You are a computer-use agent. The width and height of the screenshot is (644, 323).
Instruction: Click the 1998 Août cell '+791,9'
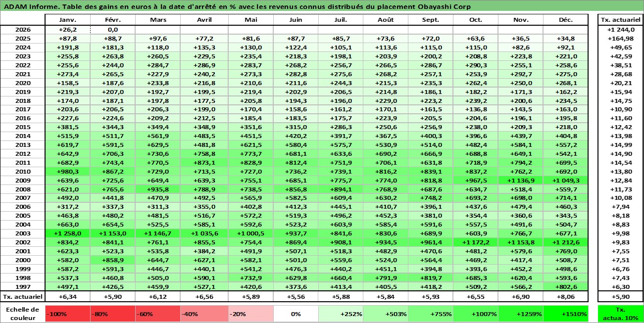tap(386, 278)
